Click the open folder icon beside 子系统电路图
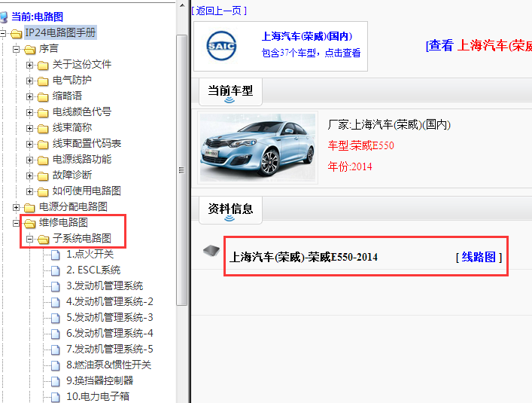The image size is (532, 403). (x=43, y=240)
